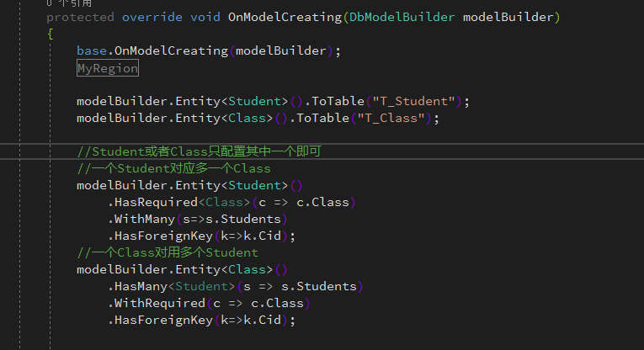Expand the collapsed MyRegion block

107,68
